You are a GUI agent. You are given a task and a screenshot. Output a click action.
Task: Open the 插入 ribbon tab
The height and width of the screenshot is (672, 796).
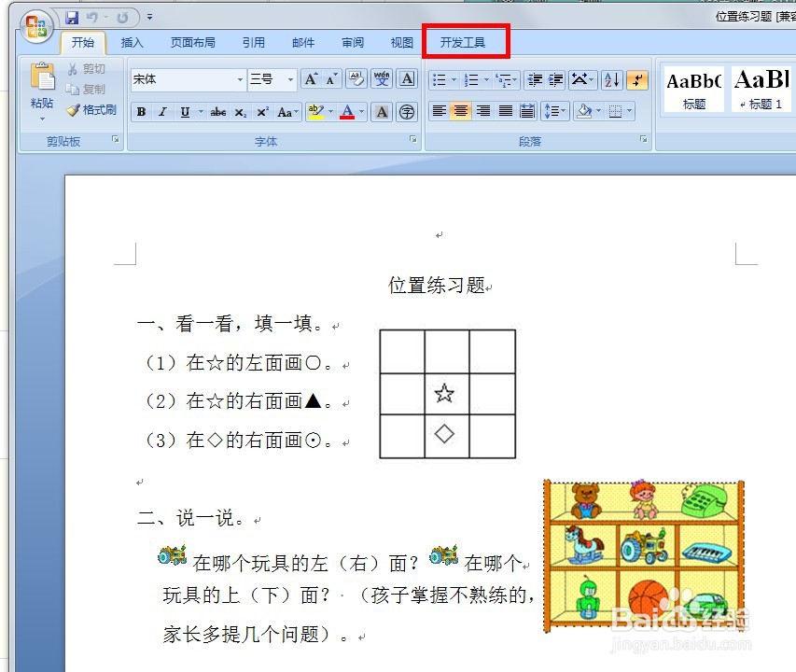point(132,42)
